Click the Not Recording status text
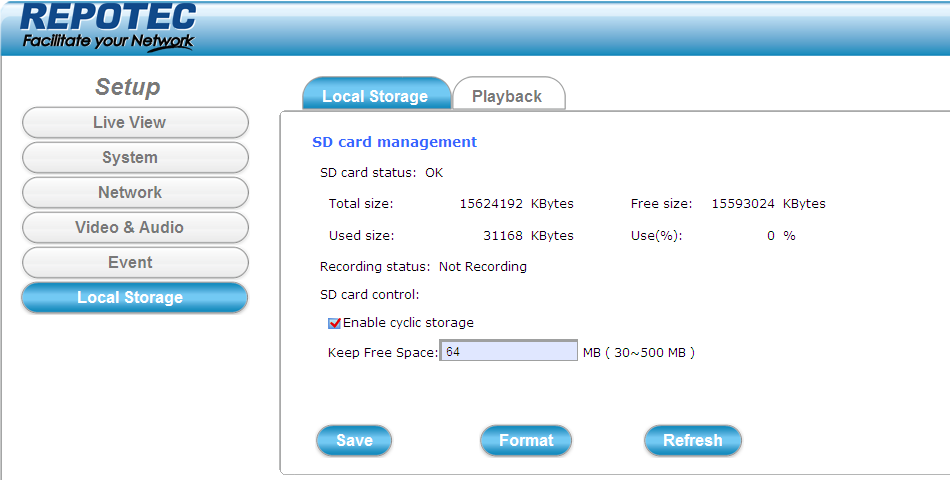 point(482,267)
